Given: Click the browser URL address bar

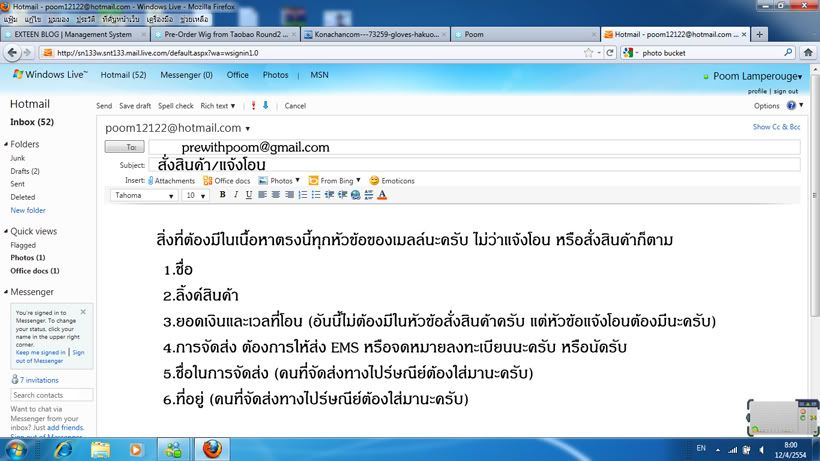Looking at the screenshot, I should 317,53.
